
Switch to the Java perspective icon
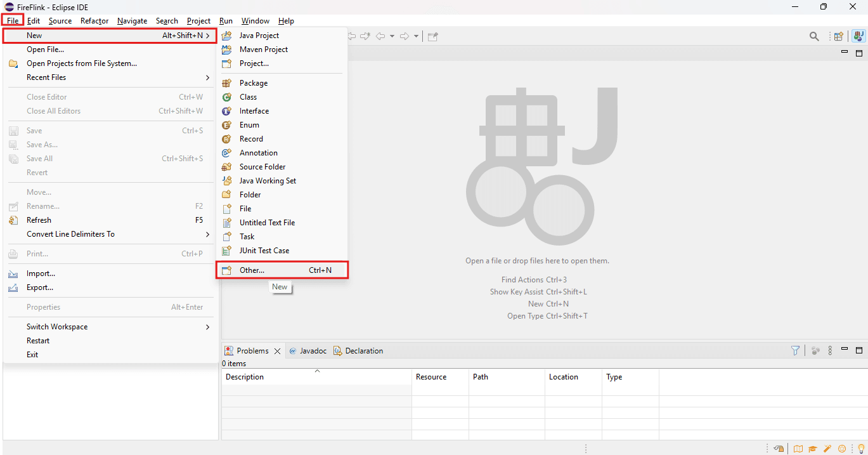point(858,36)
